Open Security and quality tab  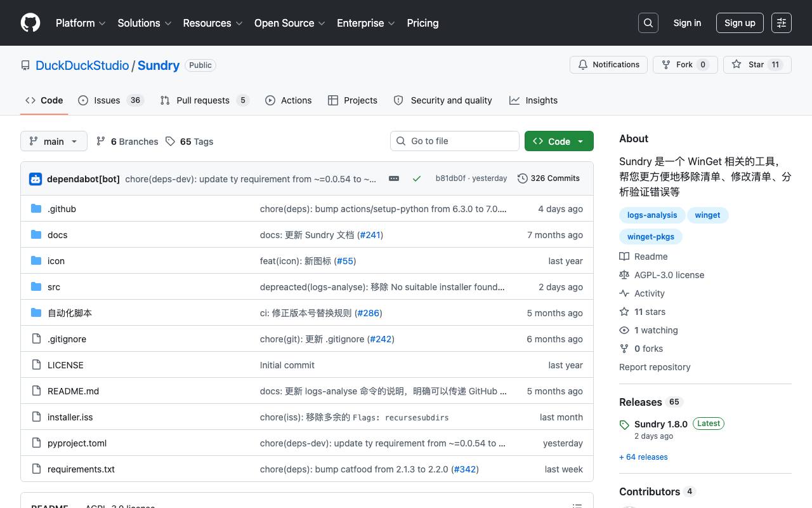pyautogui.click(x=443, y=100)
